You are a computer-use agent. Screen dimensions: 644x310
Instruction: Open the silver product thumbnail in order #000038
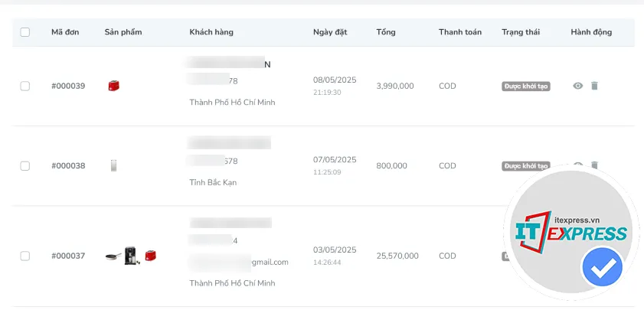click(x=114, y=165)
